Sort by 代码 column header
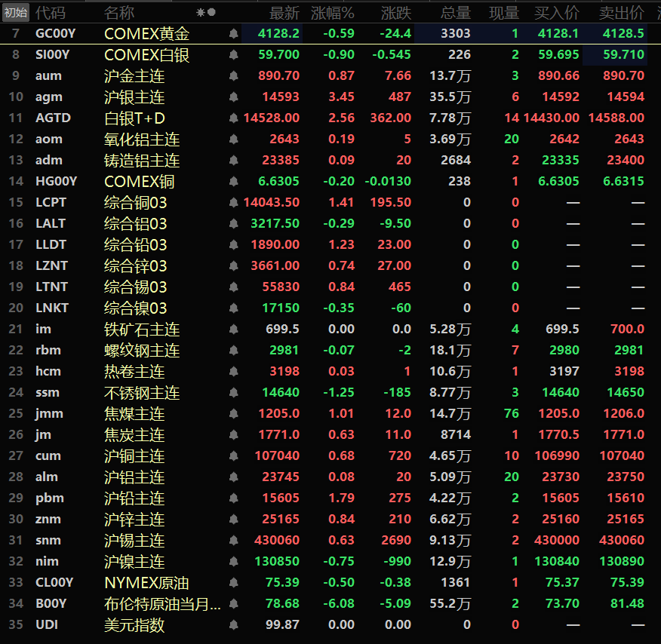 click(50, 13)
